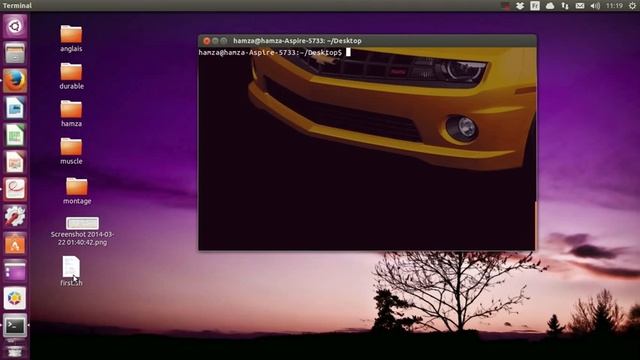This screenshot has height=360, width=640.
Task: Select the muscle folder on desktop
Action: 71,151
